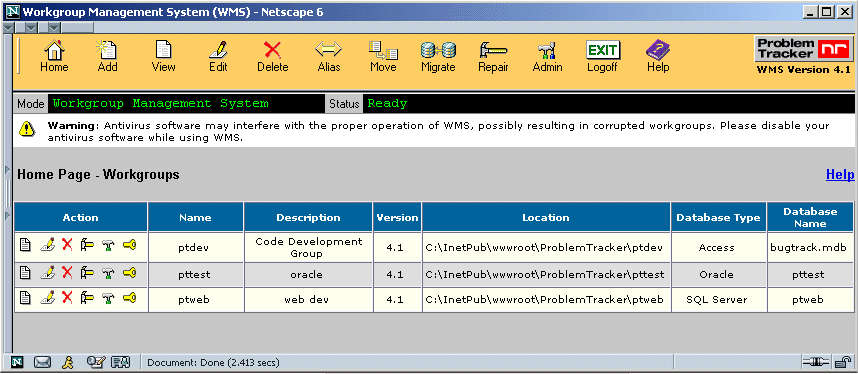The image size is (858, 374).
Task: View the ptweb workgroup page icon
Action: 25,298
